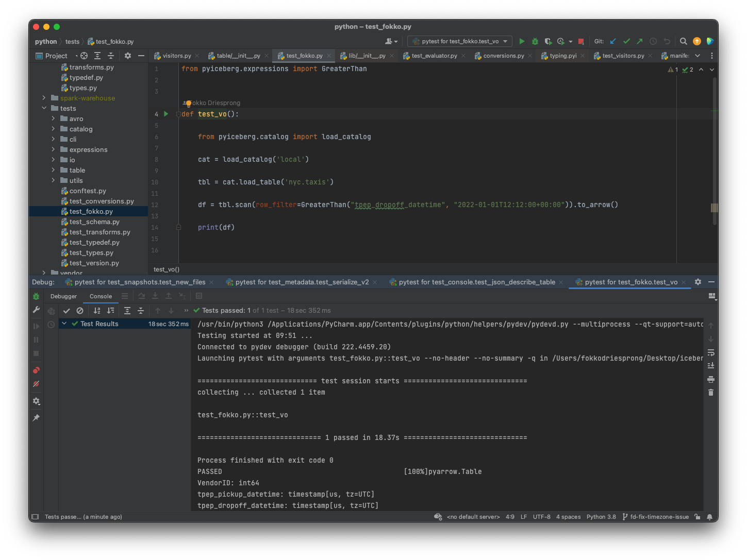747x560 pixels.
Task: Expand the avro folder
Action: tap(53, 118)
